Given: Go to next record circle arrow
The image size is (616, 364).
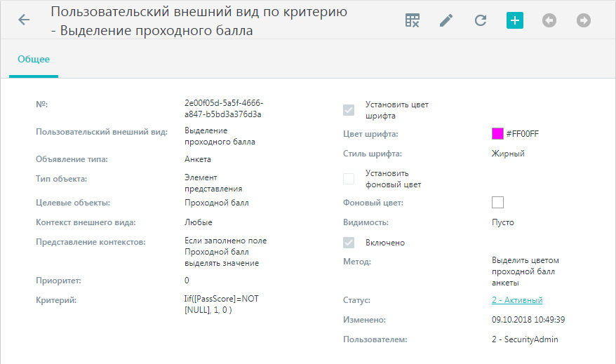Looking at the screenshot, I should (x=584, y=20).
